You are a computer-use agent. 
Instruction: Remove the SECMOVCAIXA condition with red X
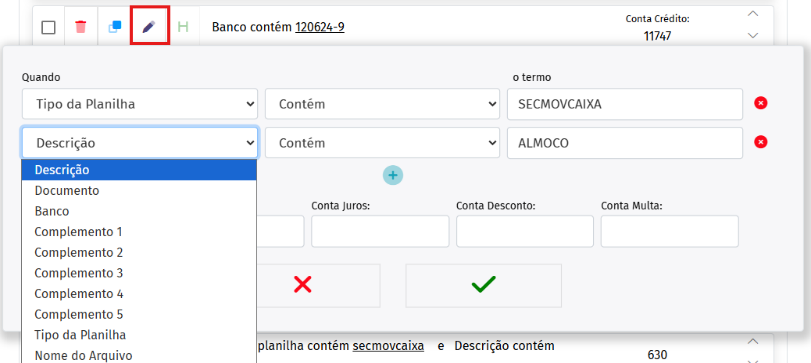(760, 103)
